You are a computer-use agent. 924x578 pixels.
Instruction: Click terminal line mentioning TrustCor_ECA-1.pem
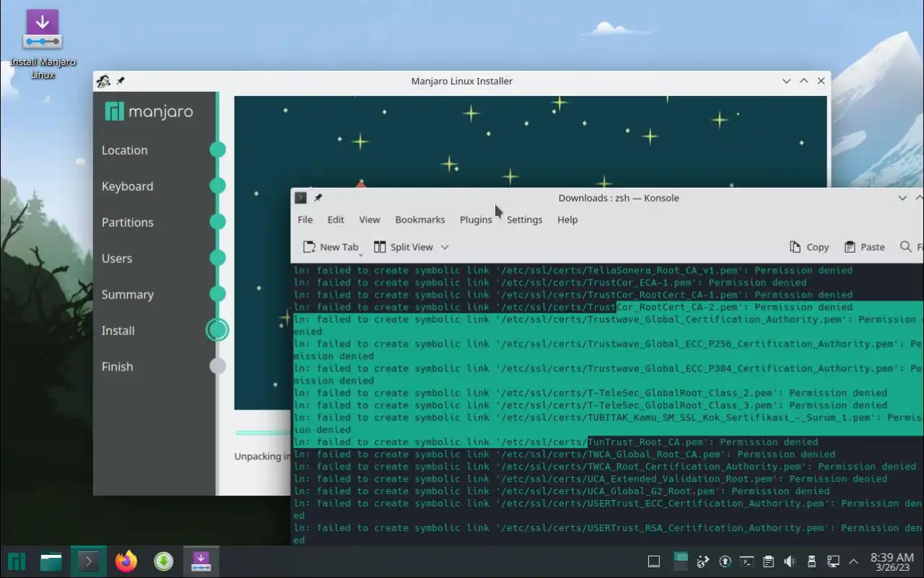550,282
